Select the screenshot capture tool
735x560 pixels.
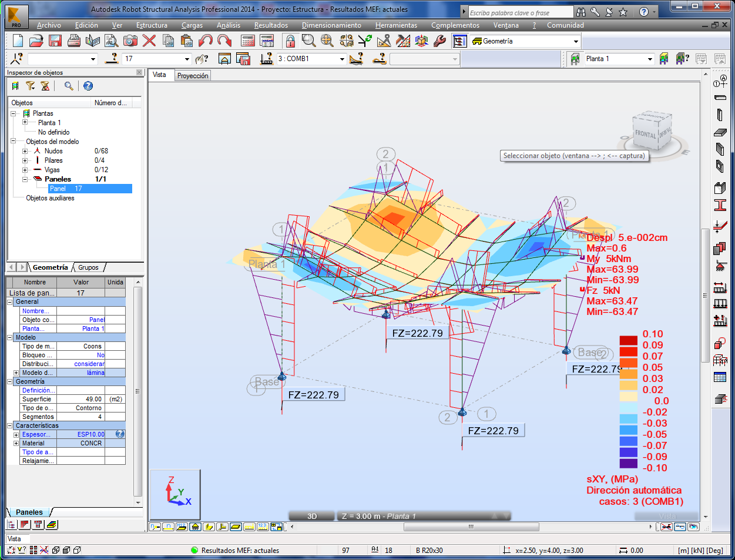click(x=130, y=41)
